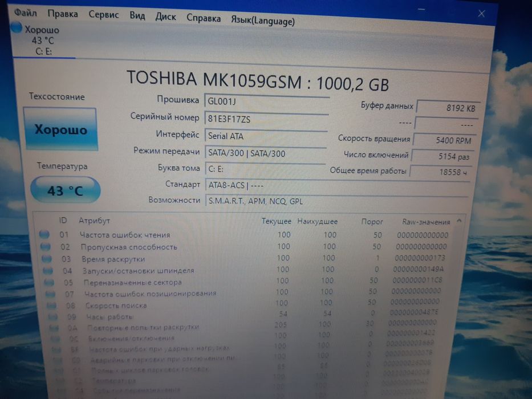532x399 pixels.
Task: Minimize the CrystalDiskInfo window
Action: click(x=422, y=10)
